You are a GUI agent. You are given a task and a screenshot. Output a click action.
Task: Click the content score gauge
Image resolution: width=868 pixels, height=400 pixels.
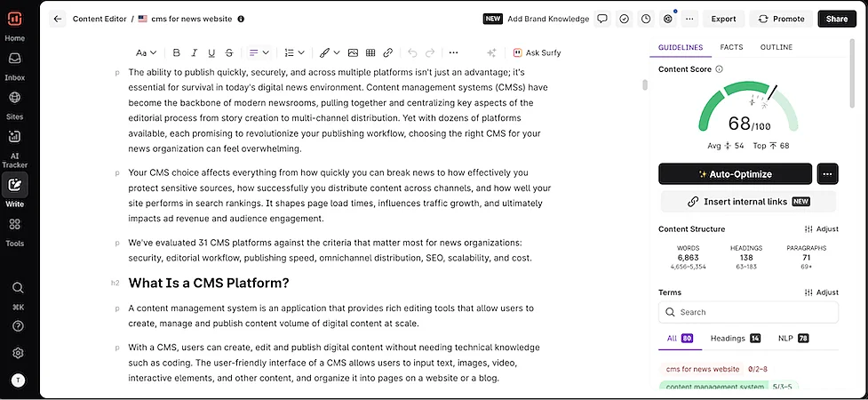(x=748, y=108)
